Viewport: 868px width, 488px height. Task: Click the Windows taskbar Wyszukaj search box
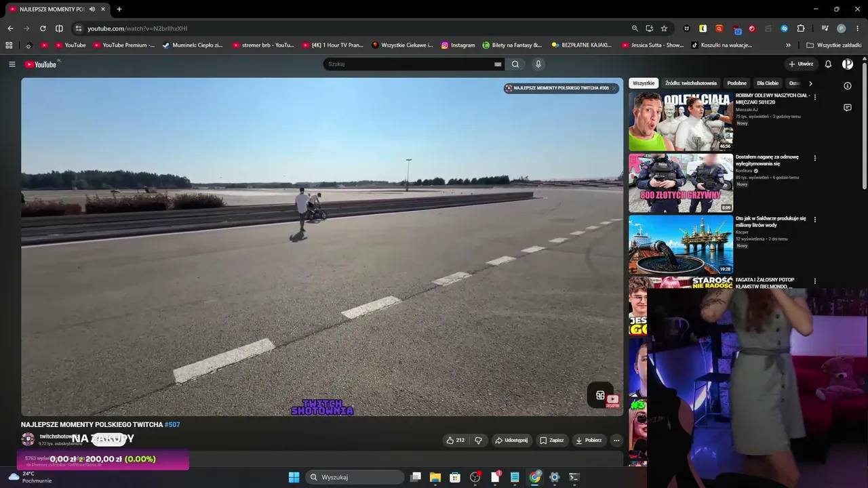(x=354, y=477)
